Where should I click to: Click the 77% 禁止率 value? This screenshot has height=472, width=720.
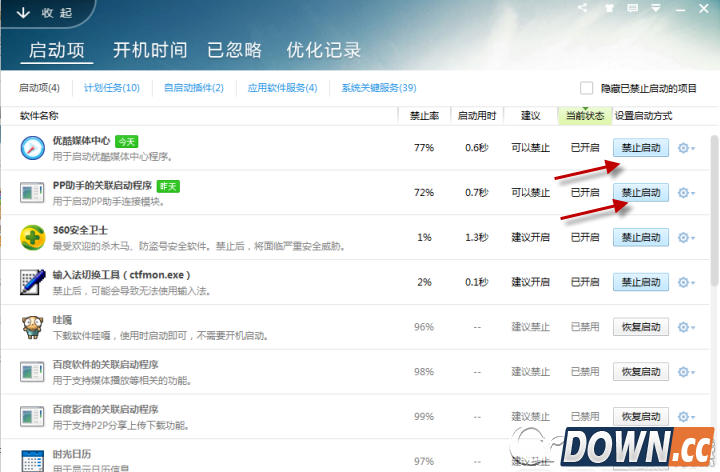coord(424,148)
